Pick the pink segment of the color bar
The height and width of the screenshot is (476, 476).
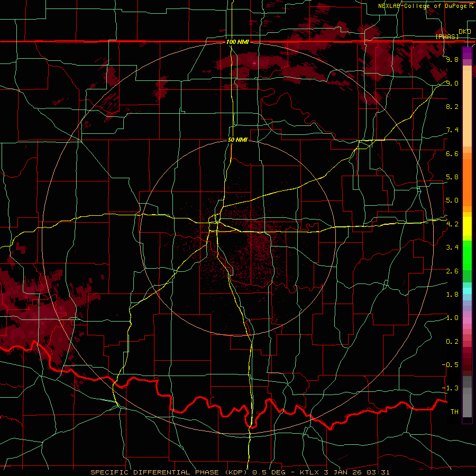467,321
